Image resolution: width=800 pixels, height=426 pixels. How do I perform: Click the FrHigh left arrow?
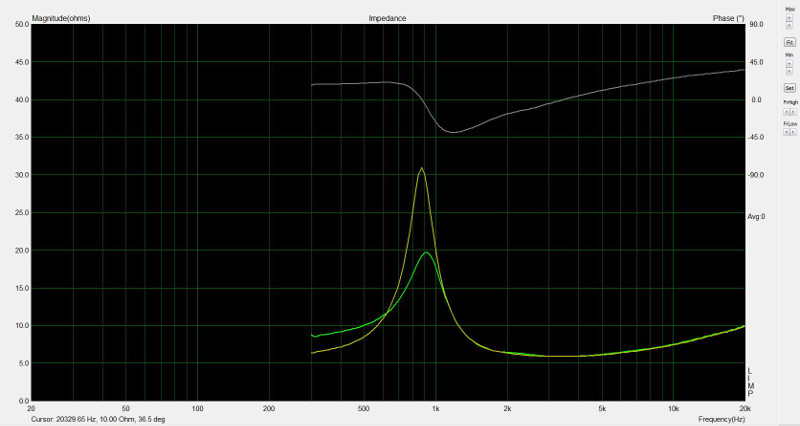tap(786, 111)
